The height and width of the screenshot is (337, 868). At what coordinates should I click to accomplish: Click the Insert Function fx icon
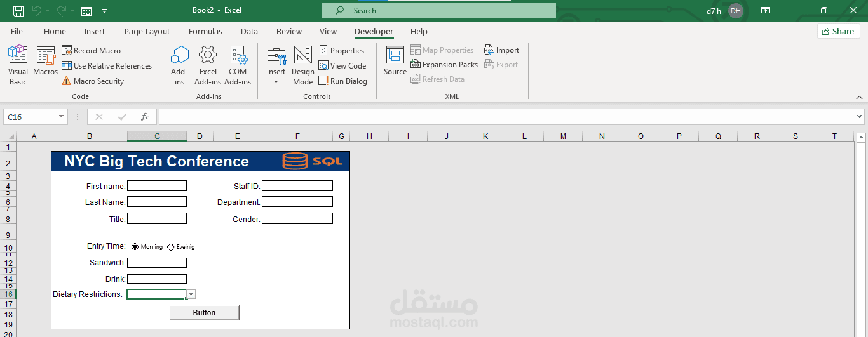pos(145,117)
